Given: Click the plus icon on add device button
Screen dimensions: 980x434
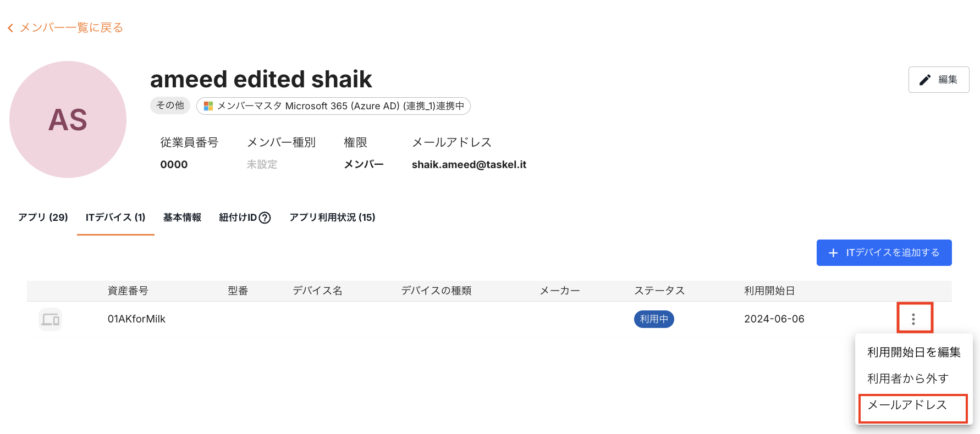Looking at the screenshot, I should click(x=833, y=253).
